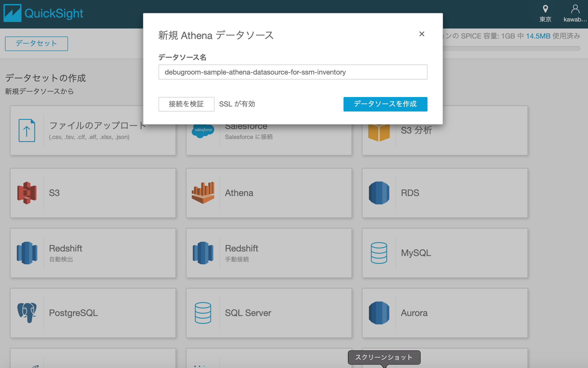Select the ファイルのアップロード card title
588x368 pixels.
tap(97, 125)
